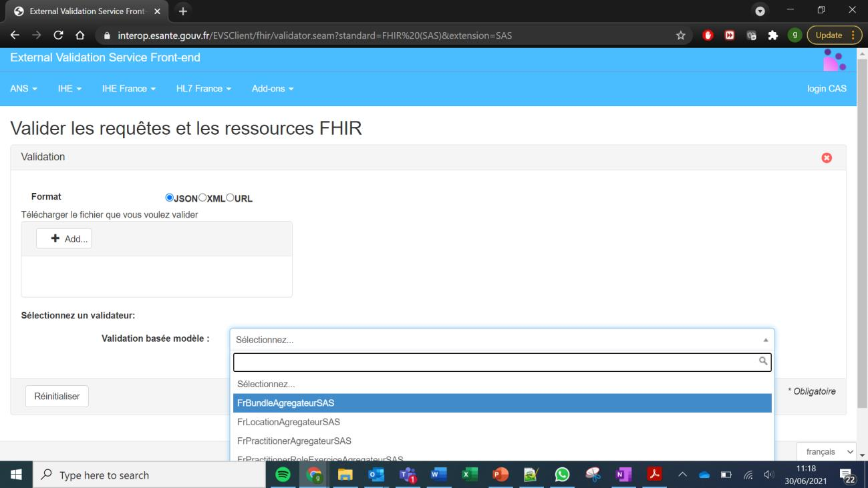Screen dimensions: 868x488
Task: Open Spotify from the taskbar
Action: [283, 475]
